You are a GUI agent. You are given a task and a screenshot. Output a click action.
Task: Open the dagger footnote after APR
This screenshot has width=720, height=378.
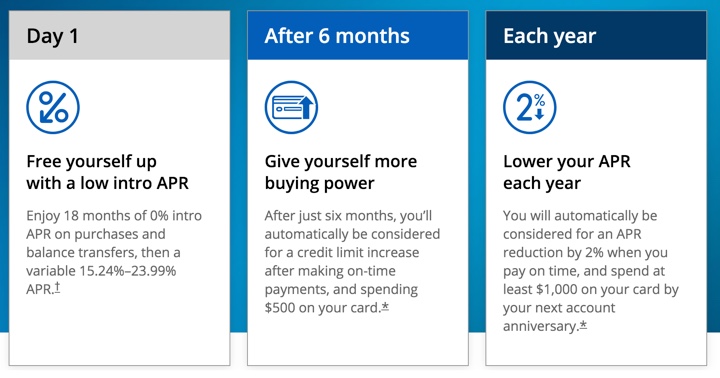tap(57, 288)
